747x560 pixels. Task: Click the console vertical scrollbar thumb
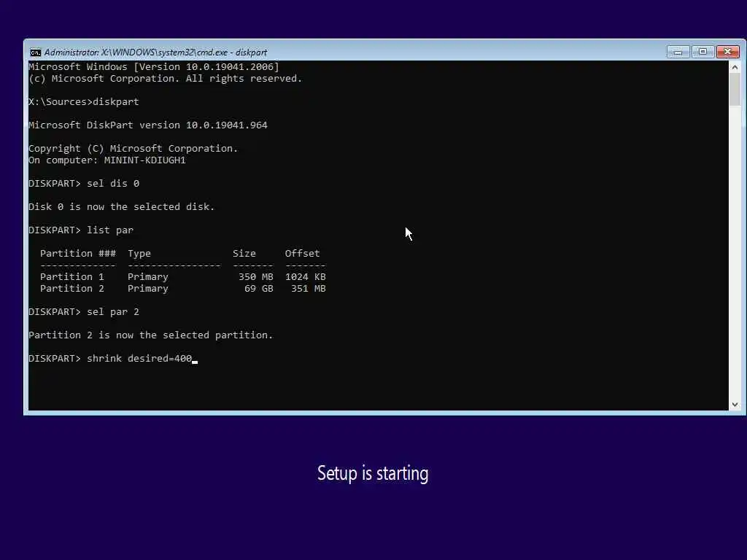click(735, 90)
